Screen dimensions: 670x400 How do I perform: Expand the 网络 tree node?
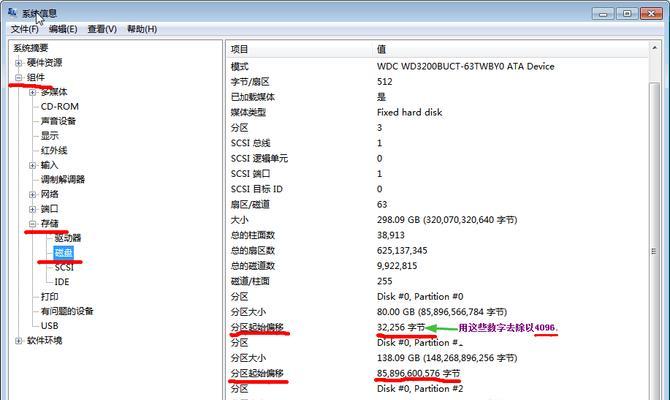[x=32, y=194]
